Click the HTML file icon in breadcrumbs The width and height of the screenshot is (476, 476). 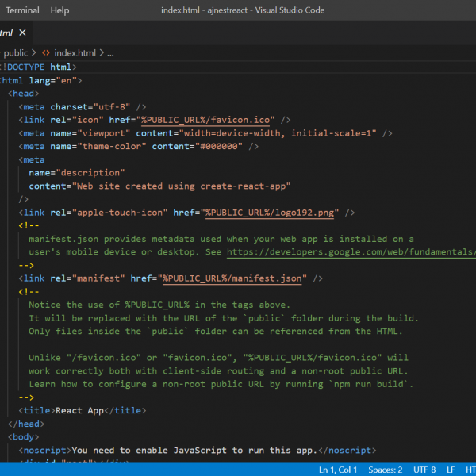click(46, 53)
